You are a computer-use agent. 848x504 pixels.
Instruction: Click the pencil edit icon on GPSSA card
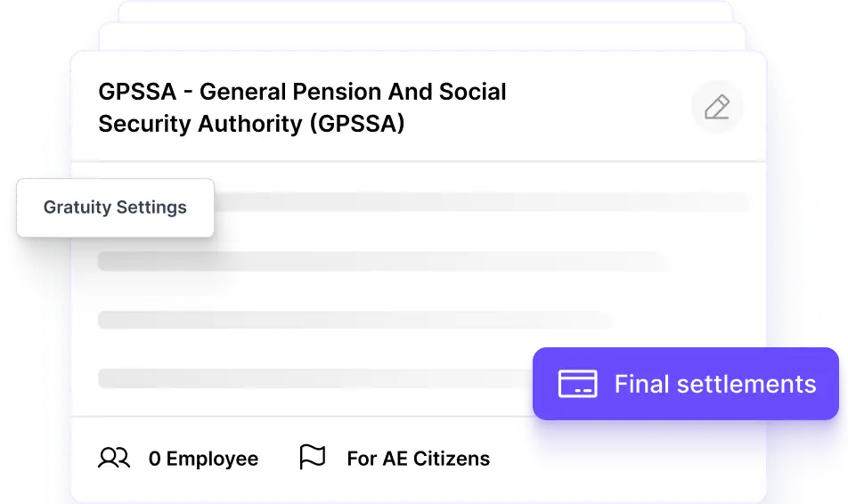tap(717, 107)
